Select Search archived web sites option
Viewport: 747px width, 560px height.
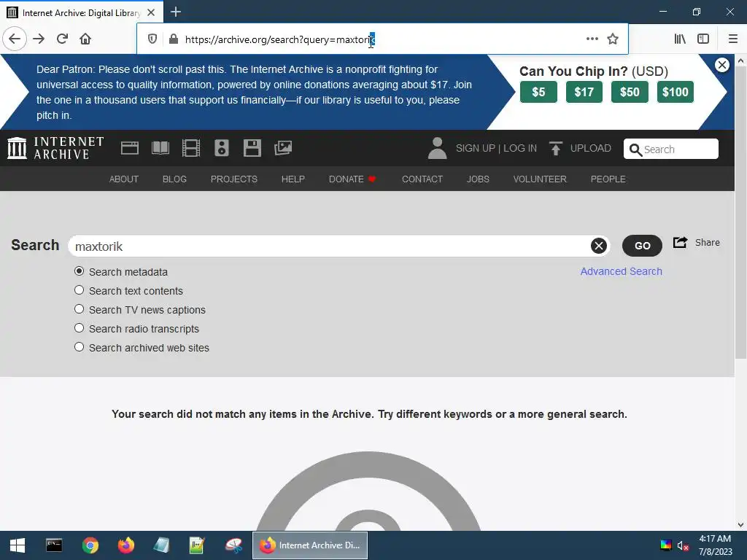79,348
